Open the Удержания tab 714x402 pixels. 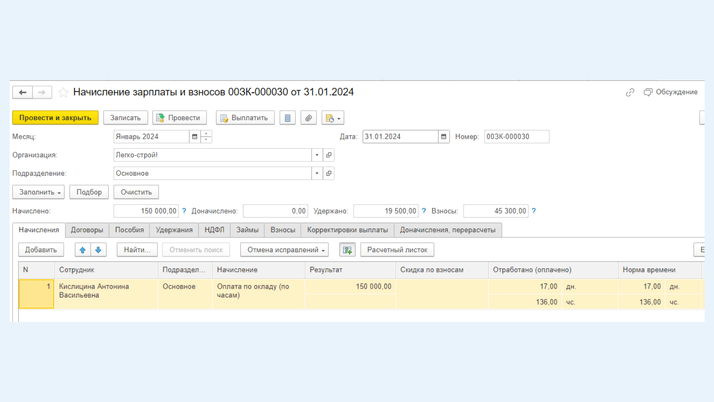tap(174, 230)
